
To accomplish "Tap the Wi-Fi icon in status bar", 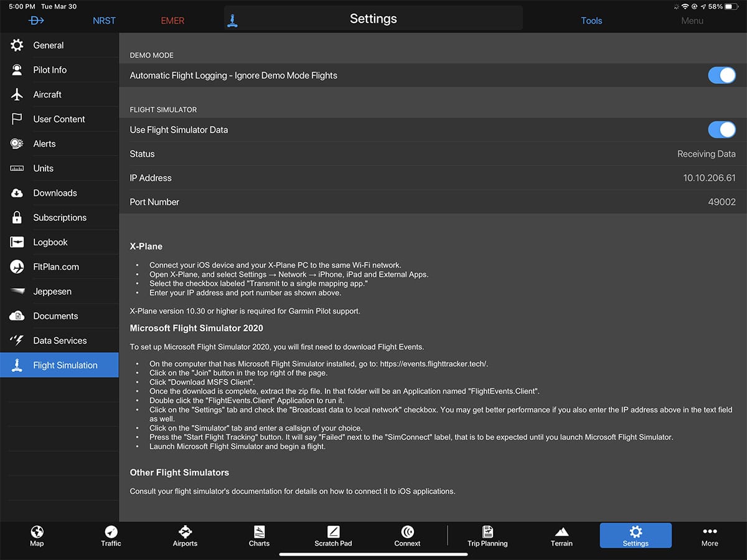I will point(685,6).
